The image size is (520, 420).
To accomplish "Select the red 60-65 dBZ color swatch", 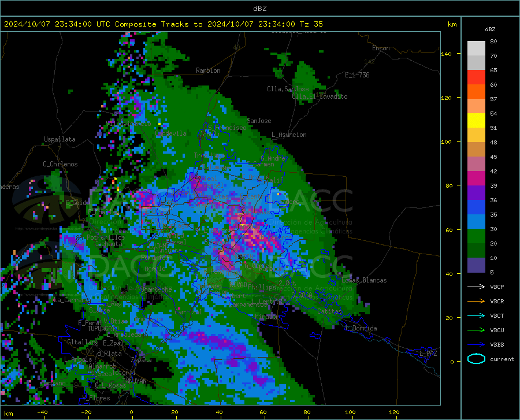I will coord(476,77).
